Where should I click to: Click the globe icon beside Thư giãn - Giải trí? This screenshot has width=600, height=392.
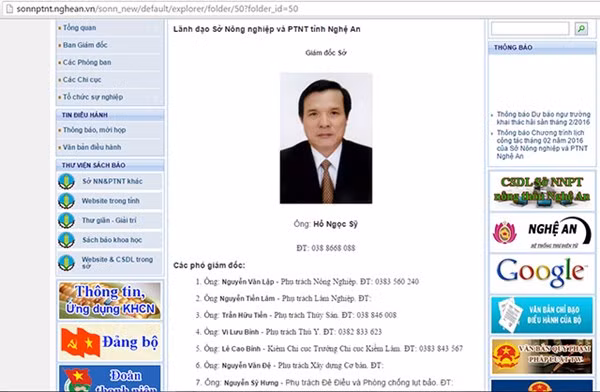tap(66, 220)
